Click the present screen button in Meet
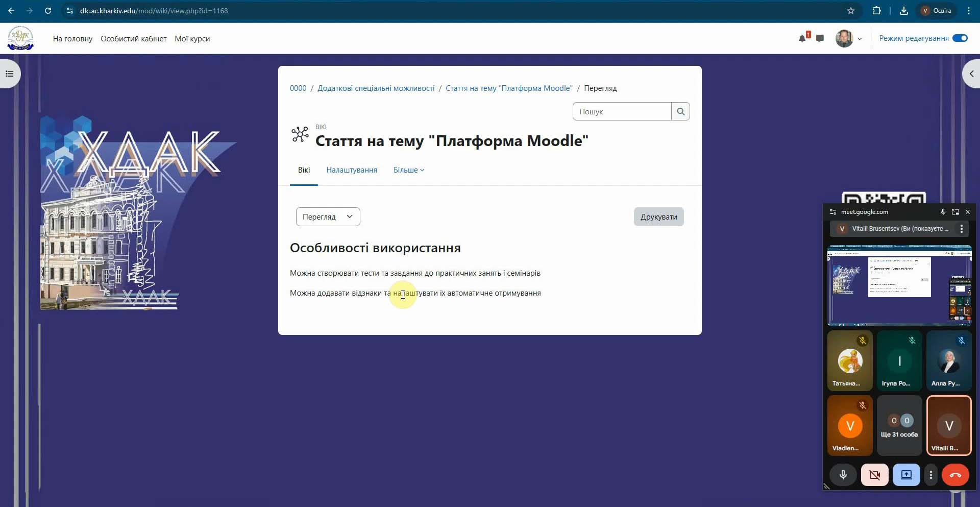 (906, 475)
